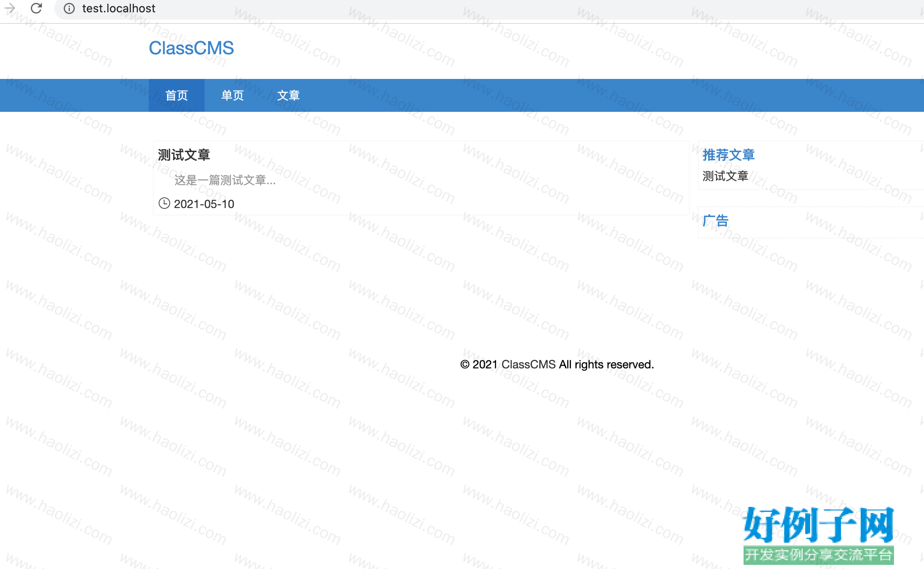Image resolution: width=924 pixels, height=569 pixels.
Task: Click the 广告 sidebar heading
Action: click(x=716, y=221)
